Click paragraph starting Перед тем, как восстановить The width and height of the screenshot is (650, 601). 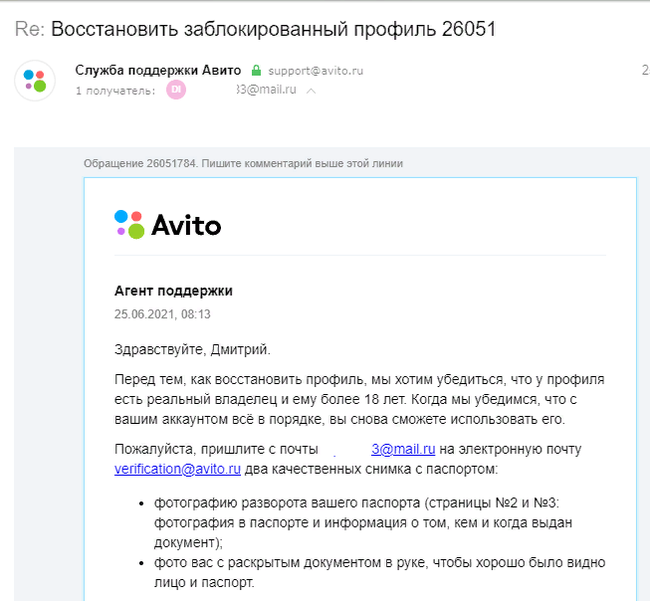coord(359,399)
